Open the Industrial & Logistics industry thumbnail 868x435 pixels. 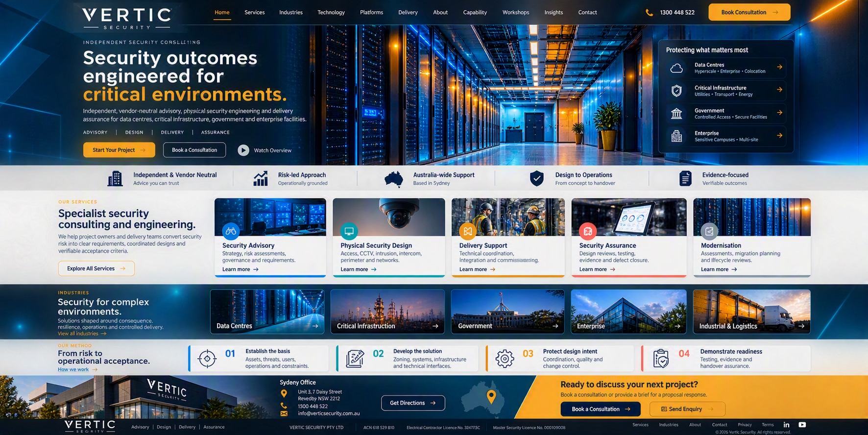click(752, 312)
